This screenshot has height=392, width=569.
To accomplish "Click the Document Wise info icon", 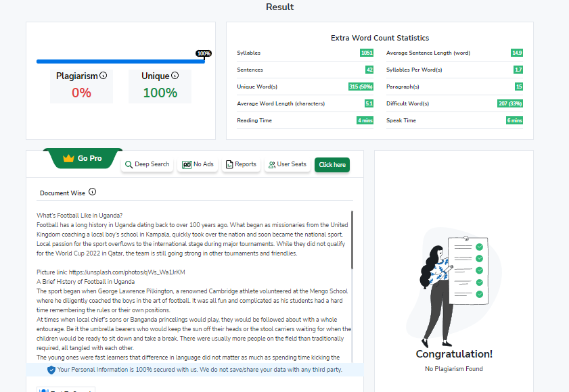I will click(x=92, y=193).
